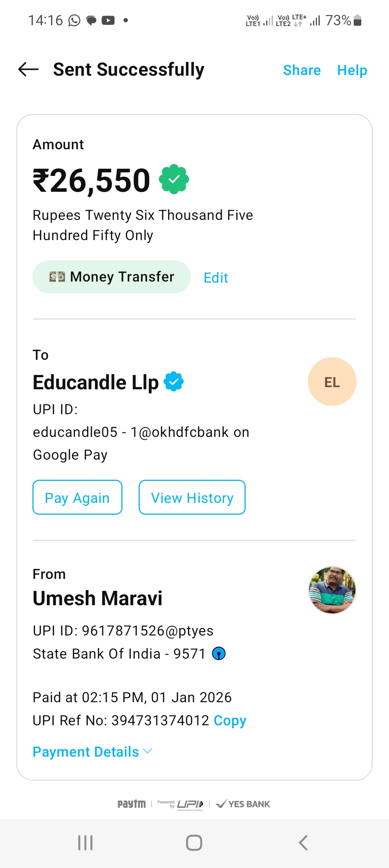Open Android recent apps button

[85, 843]
